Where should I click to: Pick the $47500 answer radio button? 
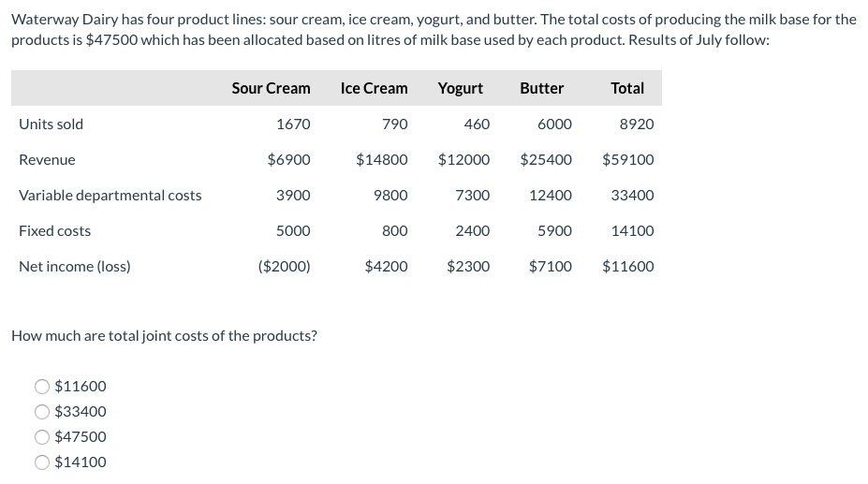click(43, 437)
